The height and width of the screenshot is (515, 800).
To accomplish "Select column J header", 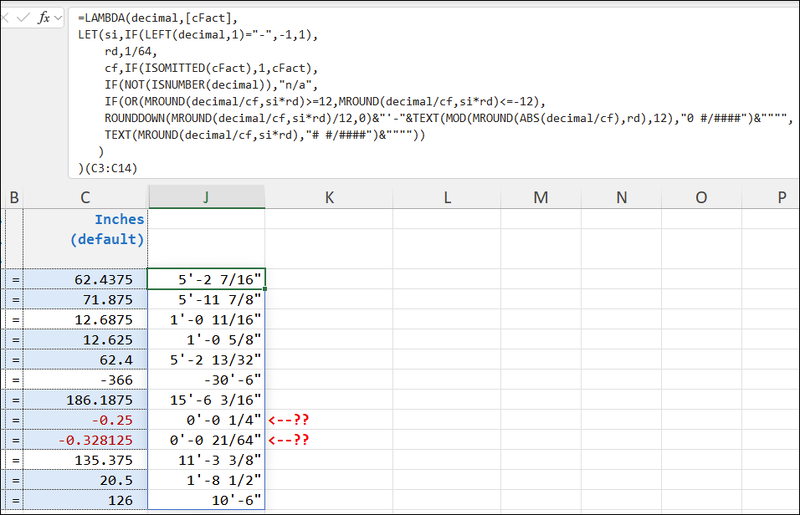I will point(206,197).
